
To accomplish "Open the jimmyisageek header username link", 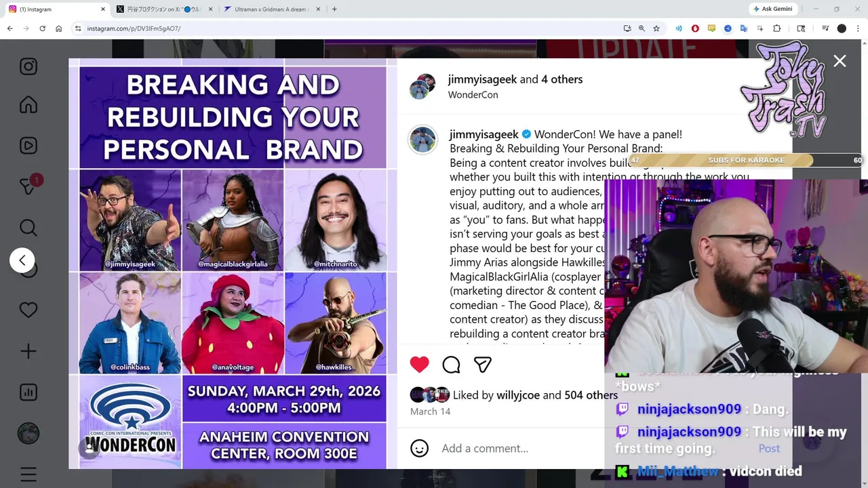I will click(x=482, y=79).
